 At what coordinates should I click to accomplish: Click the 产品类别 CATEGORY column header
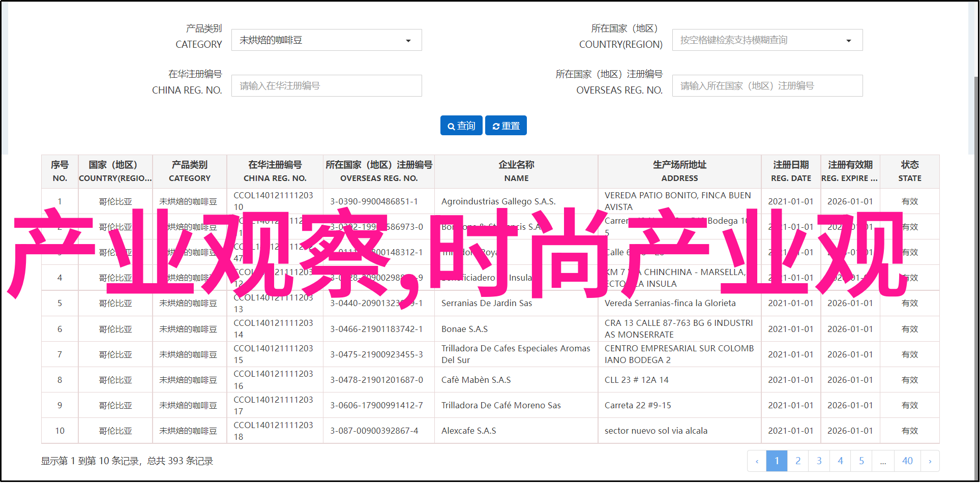[189, 171]
